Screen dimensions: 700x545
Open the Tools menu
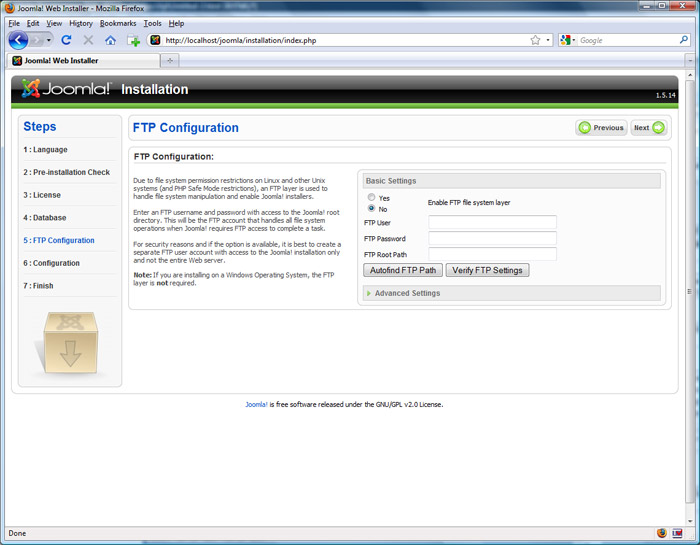152,23
